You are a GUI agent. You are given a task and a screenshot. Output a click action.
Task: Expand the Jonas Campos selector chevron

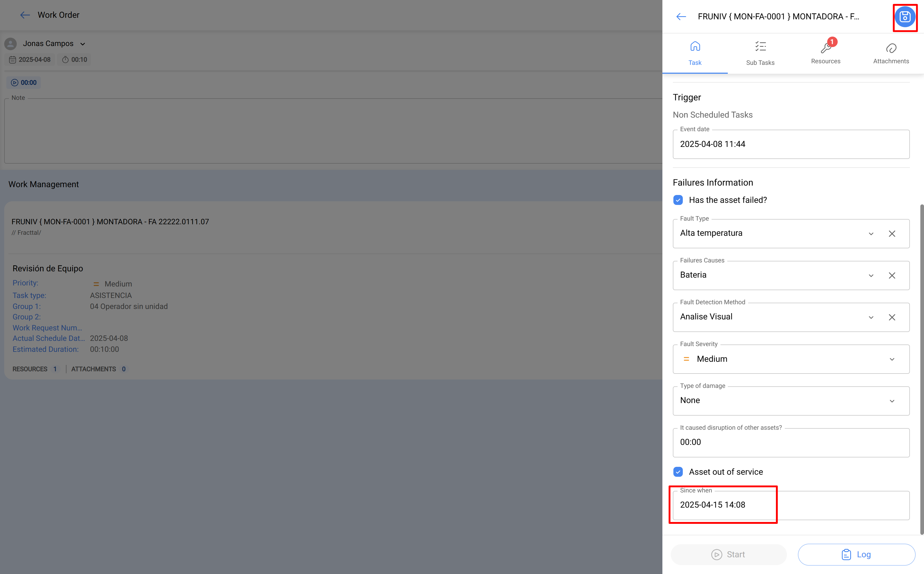click(83, 44)
